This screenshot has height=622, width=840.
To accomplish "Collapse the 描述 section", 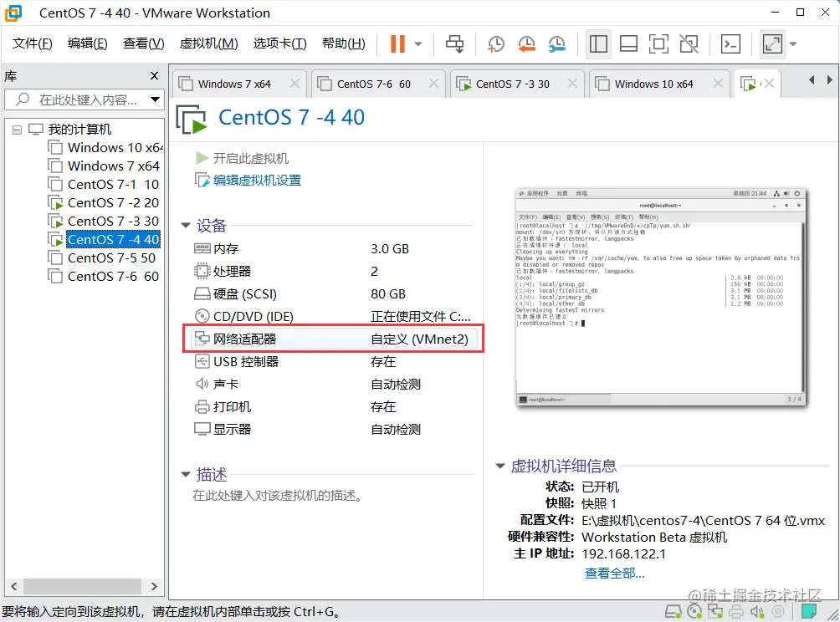I will pos(186,474).
